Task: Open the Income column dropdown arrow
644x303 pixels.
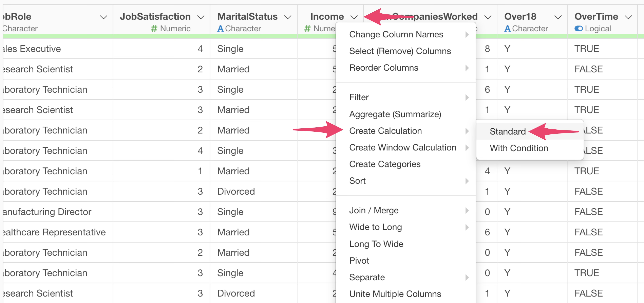Action: click(x=354, y=17)
